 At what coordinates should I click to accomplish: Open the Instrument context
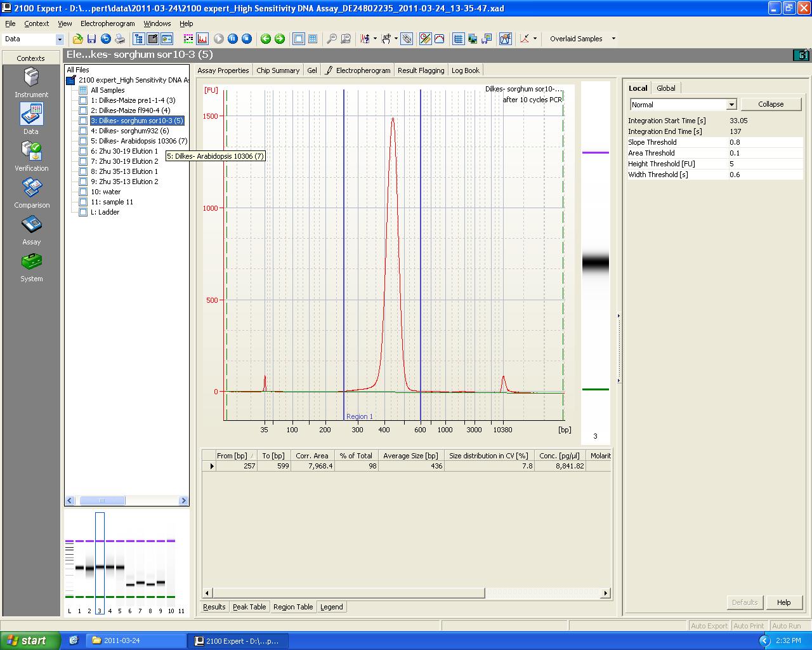31,83
